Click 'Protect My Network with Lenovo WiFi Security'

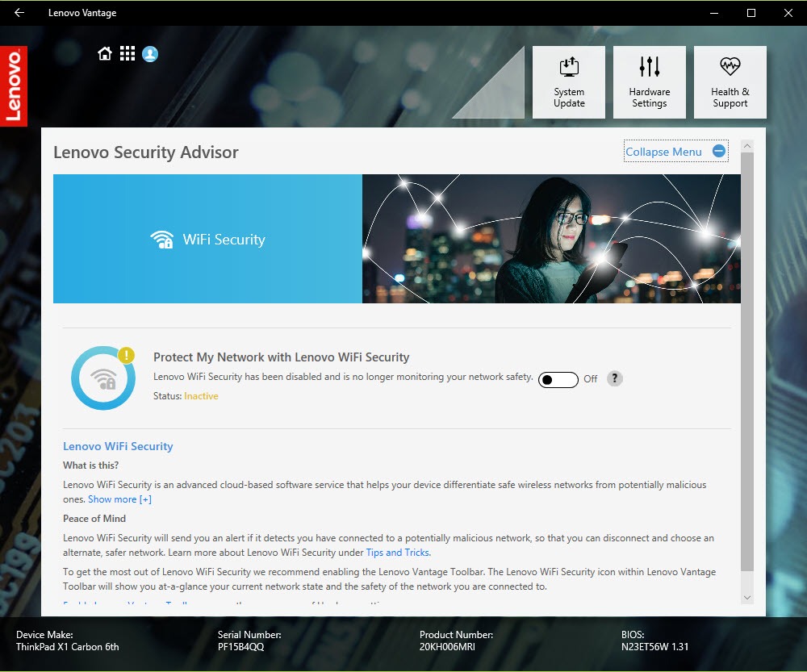pyautogui.click(x=281, y=357)
